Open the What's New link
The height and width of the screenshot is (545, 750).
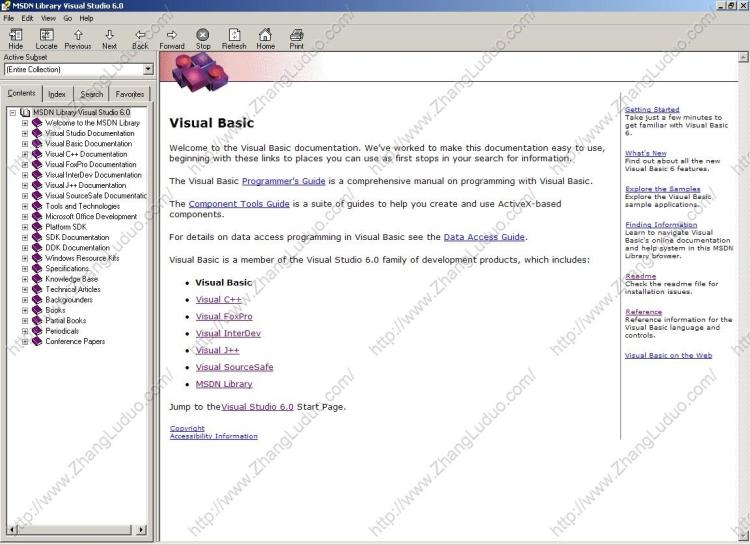pos(646,153)
